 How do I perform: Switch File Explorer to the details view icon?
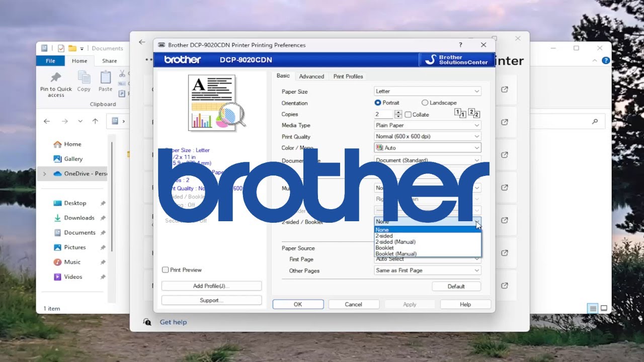pyautogui.click(x=593, y=308)
